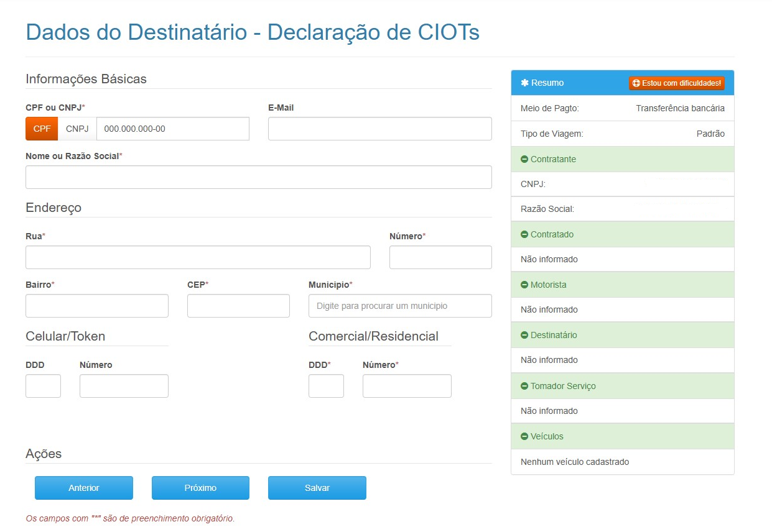The height and width of the screenshot is (532, 772).
Task: Focus the CEP input field
Action: tap(238, 306)
